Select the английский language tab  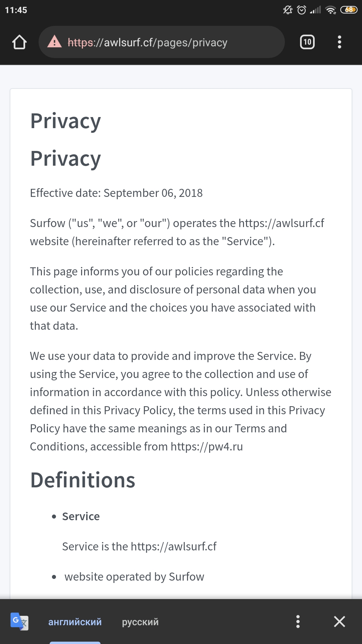click(75, 622)
